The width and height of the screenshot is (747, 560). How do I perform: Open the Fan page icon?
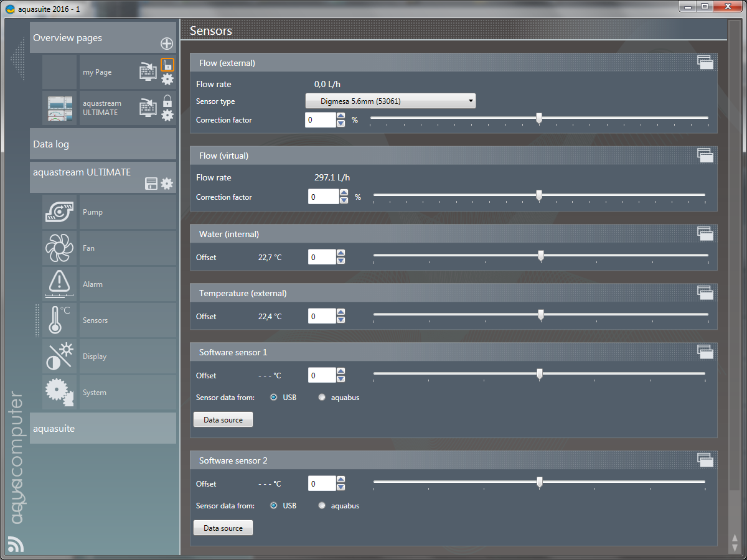point(60,248)
